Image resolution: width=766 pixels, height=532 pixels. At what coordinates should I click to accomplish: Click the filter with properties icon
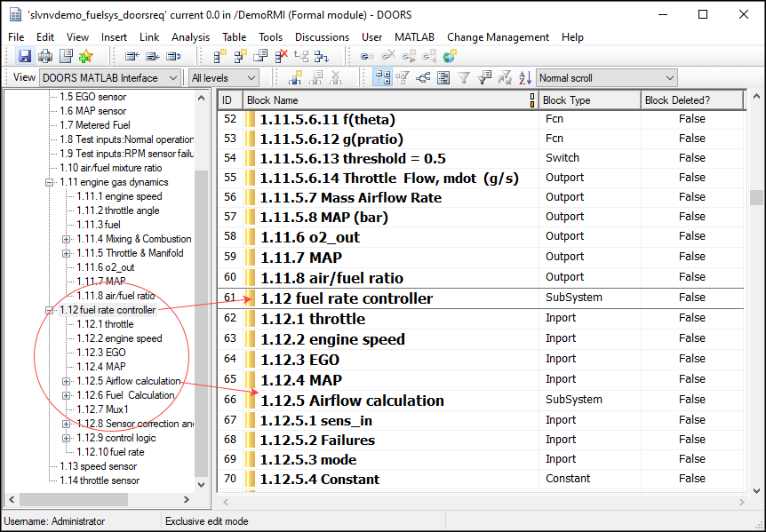(484, 77)
